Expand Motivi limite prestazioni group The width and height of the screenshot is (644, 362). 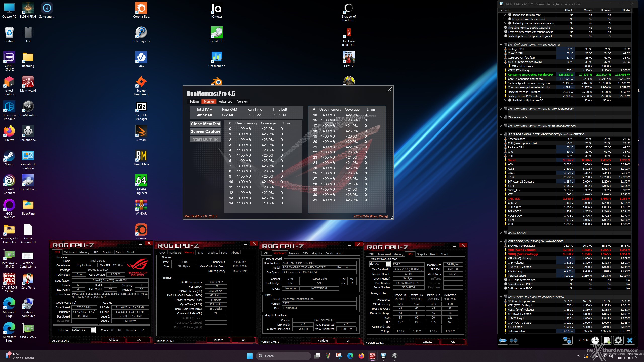click(501, 126)
